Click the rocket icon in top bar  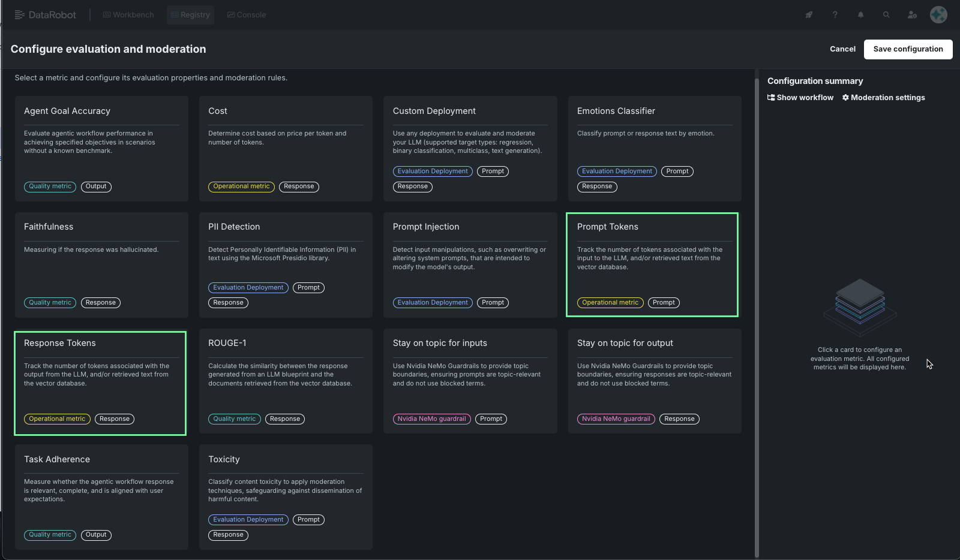click(809, 15)
